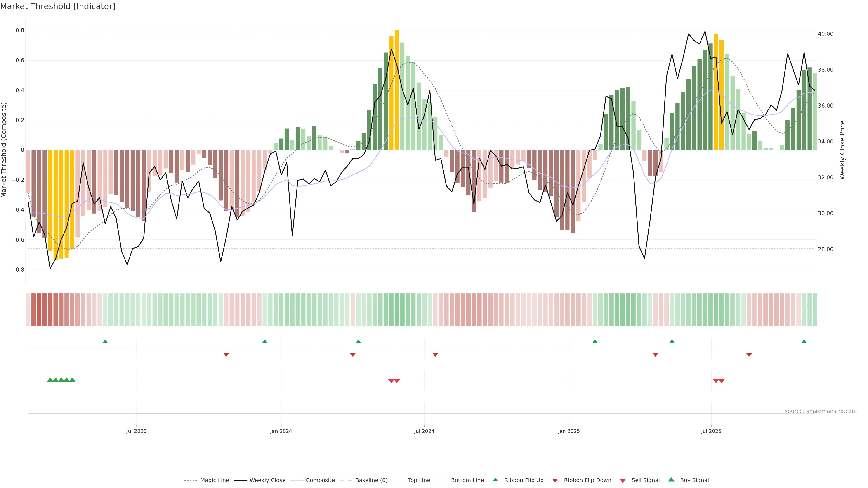This screenshot has width=868, height=488.
Task: Click the Jul 2025 x-axis label
Action: 711,431
